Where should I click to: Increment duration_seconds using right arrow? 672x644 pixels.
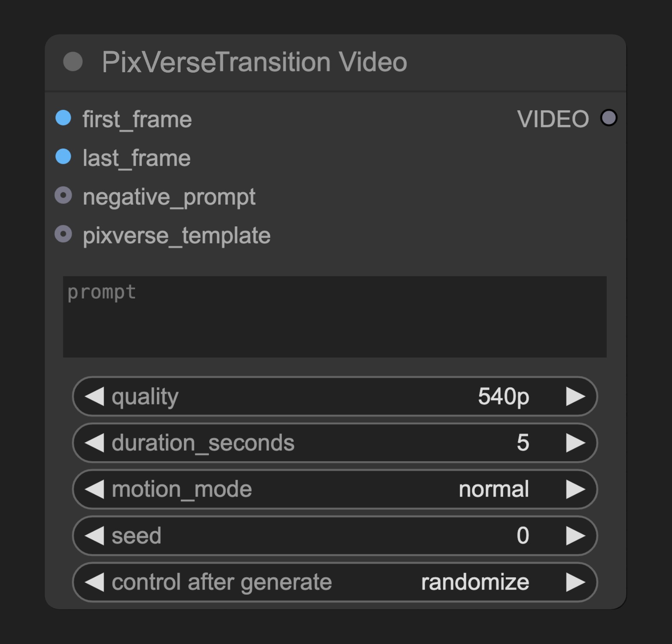[x=576, y=443]
